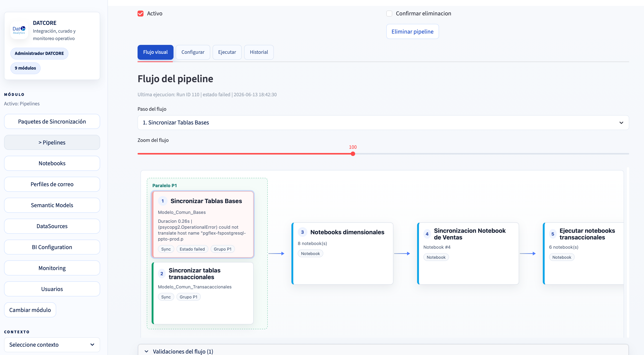Check Confirmar eliminacion checkbox

click(389, 14)
